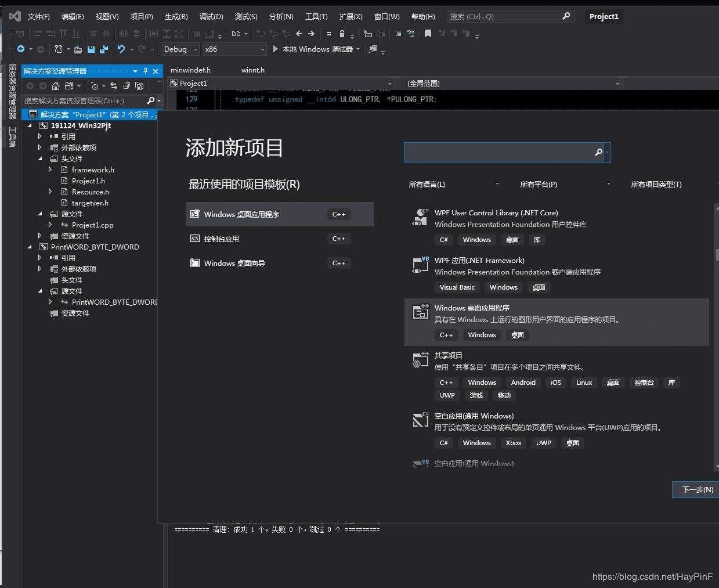Screen dimensions: 719x588
Task: Click the Undo arrow icon
Action: pos(121,49)
